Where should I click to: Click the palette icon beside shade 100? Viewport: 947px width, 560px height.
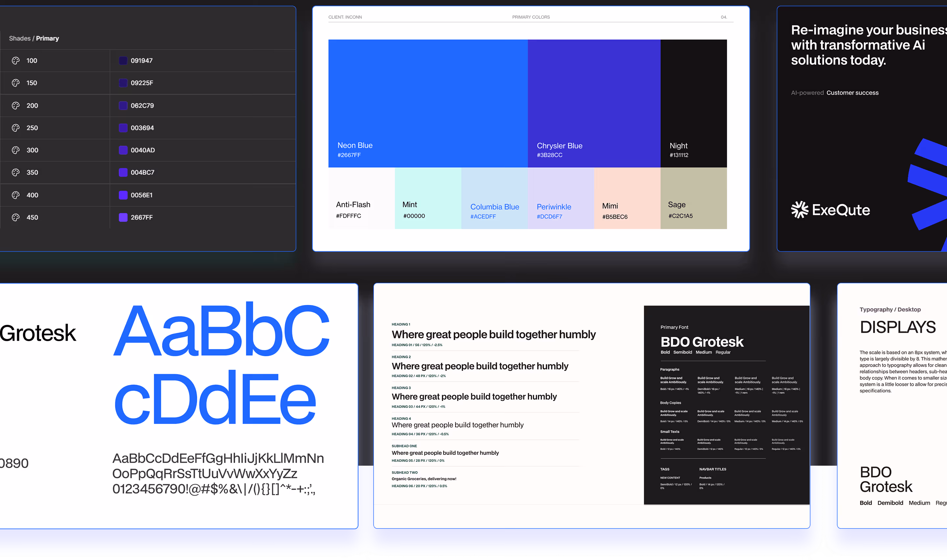[15, 61]
